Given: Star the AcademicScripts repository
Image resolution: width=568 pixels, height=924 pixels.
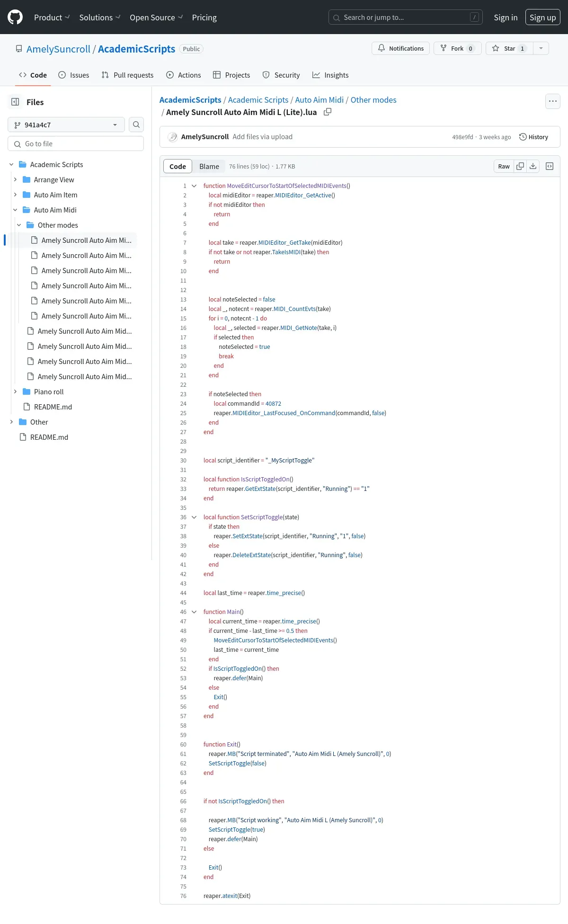Looking at the screenshot, I should [509, 48].
